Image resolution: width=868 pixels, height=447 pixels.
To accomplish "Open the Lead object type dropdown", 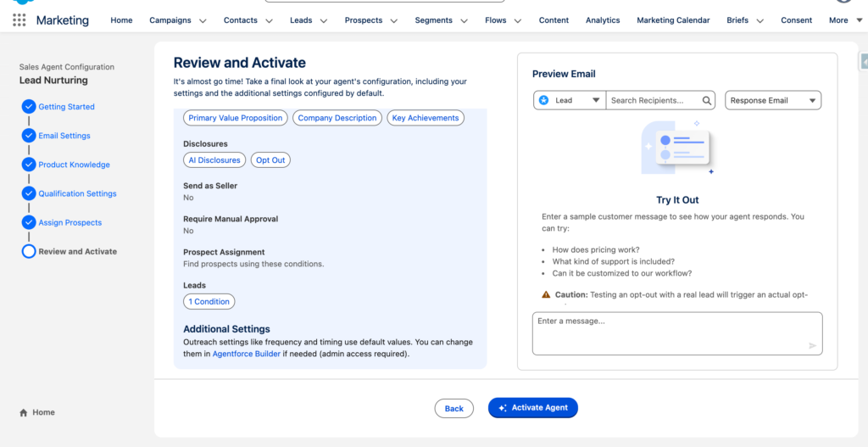I will pos(570,100).
